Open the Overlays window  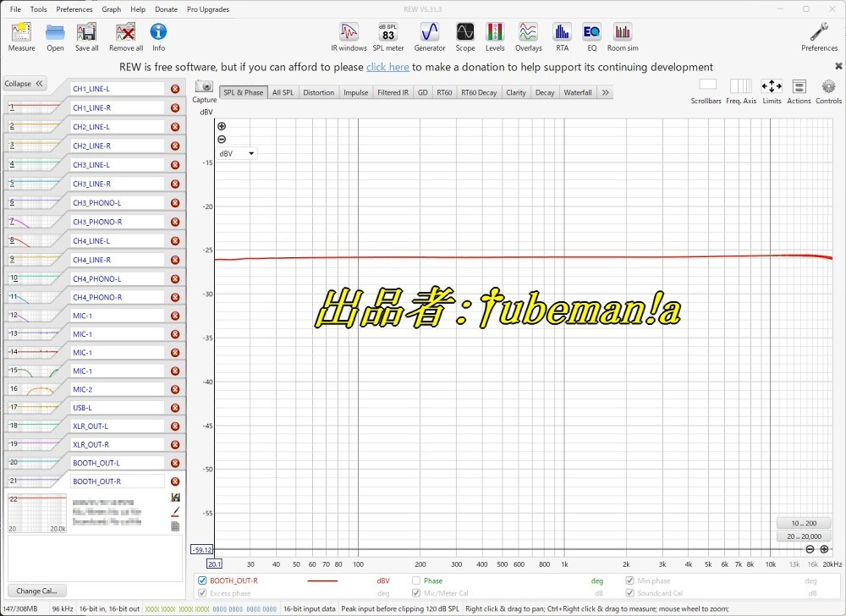click(x=528, y=37)
